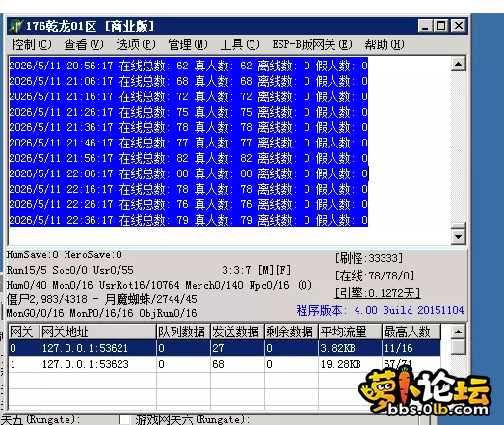
Task: Select log line 2026/5/11 20:56:17
Action: (x=189, y=66)
